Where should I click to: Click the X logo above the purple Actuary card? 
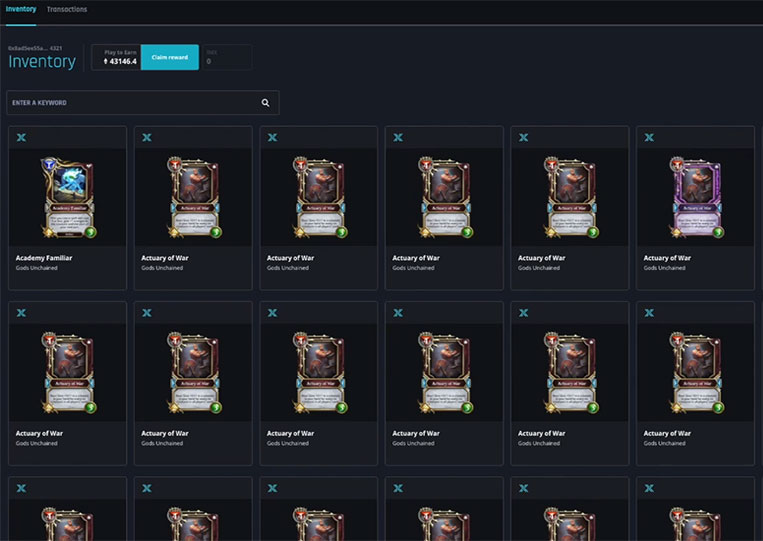click(x=649, y=138)
